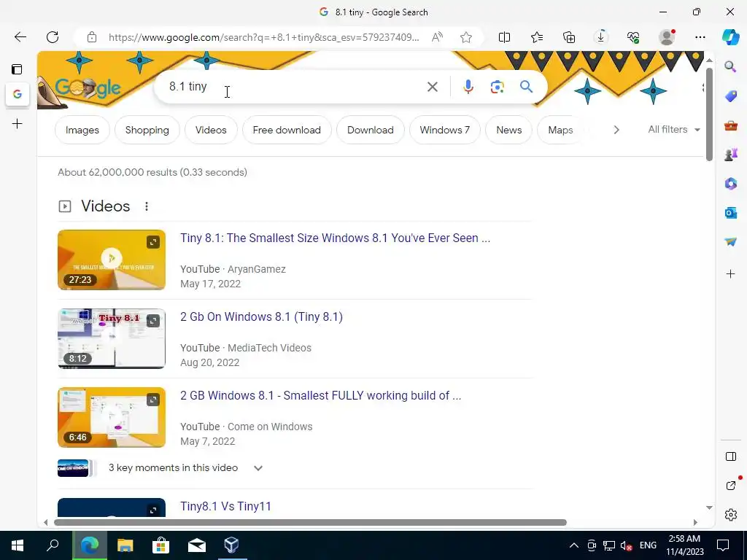Image resolution: width=747 pixels, height=560 pixels.
Task: Open Mail app from taskbar
Action: tap(196, 545)
